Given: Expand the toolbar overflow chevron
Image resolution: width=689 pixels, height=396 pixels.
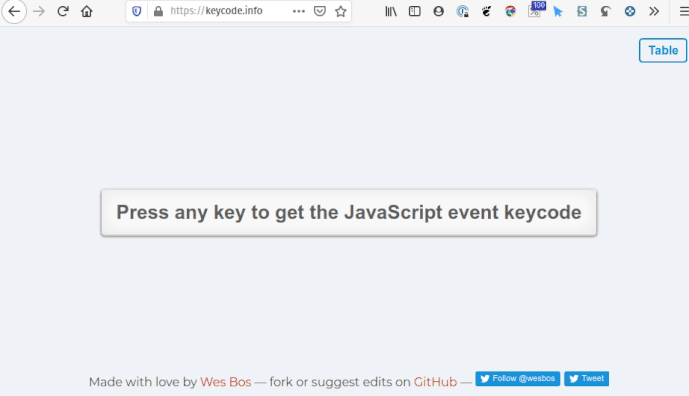Looking at the screenshot, I should [x=654, y=11].
